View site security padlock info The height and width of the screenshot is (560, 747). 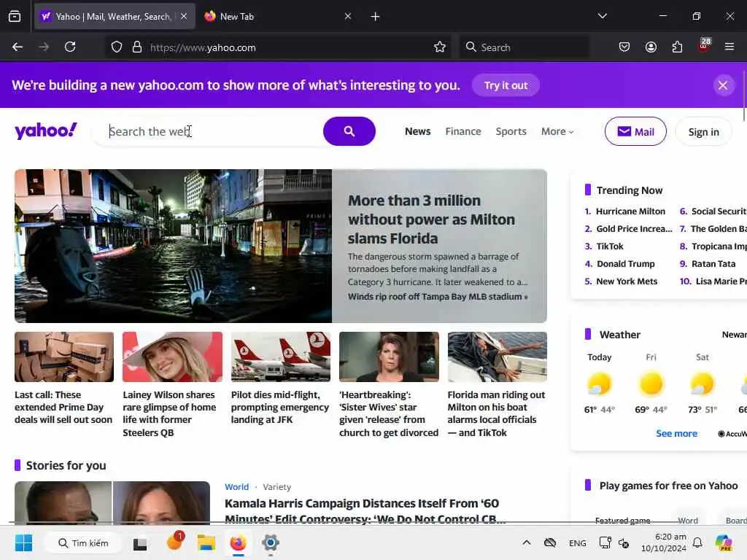coord(137,47)
